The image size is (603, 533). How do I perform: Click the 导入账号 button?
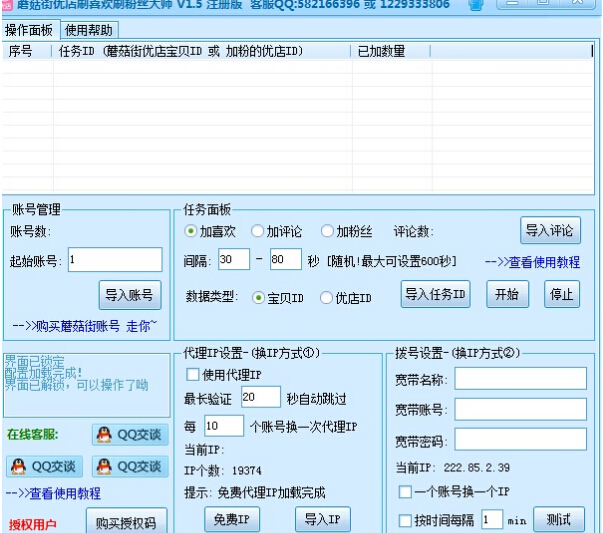point(130,295)
